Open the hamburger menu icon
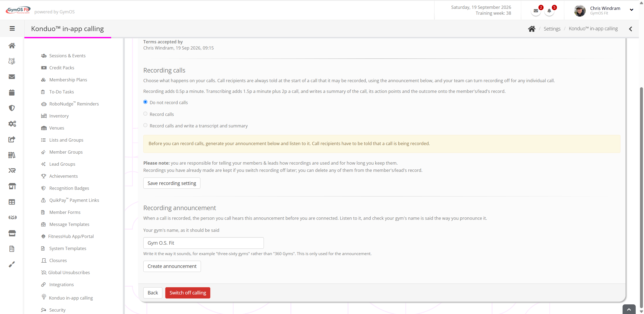 tap(12, 28)
